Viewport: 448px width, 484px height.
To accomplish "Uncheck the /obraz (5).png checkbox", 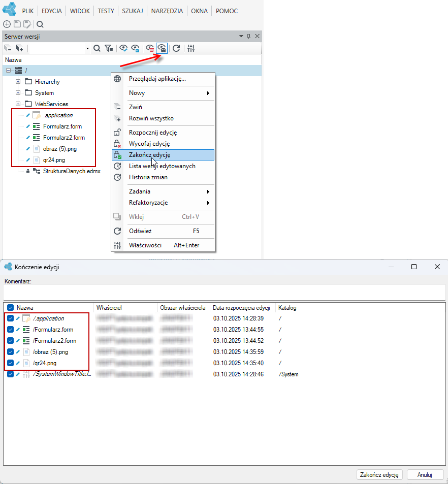I will [x=11, y=351].
